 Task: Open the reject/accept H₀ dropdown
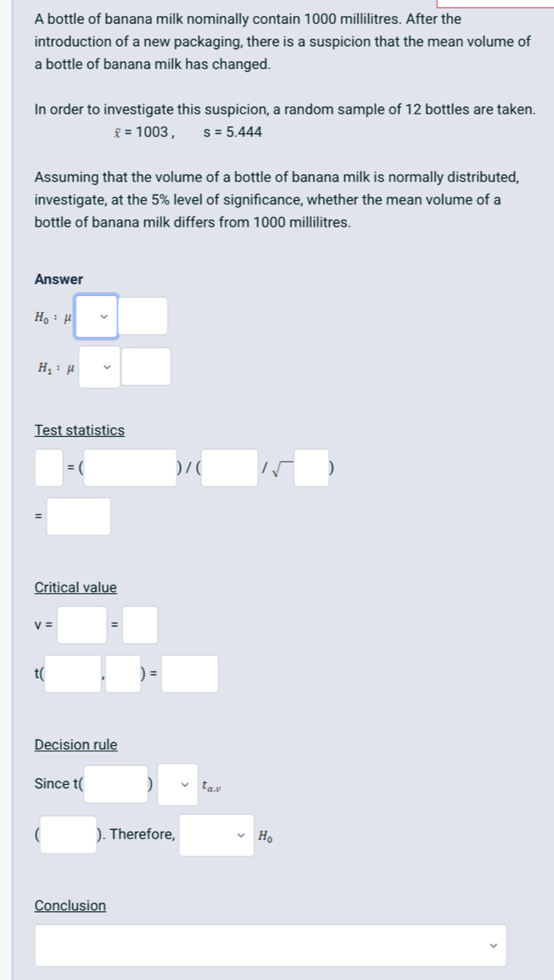coord(215,834)
